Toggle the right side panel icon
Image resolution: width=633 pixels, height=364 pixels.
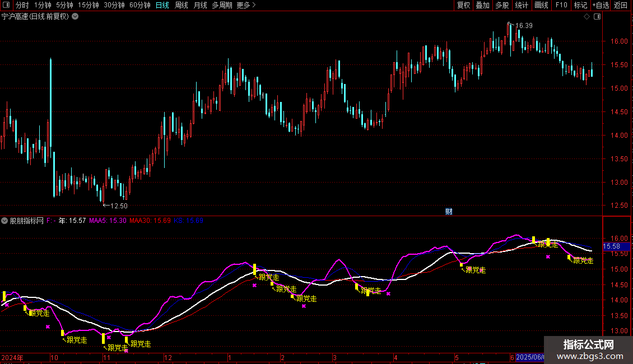[x=597, y=17]
